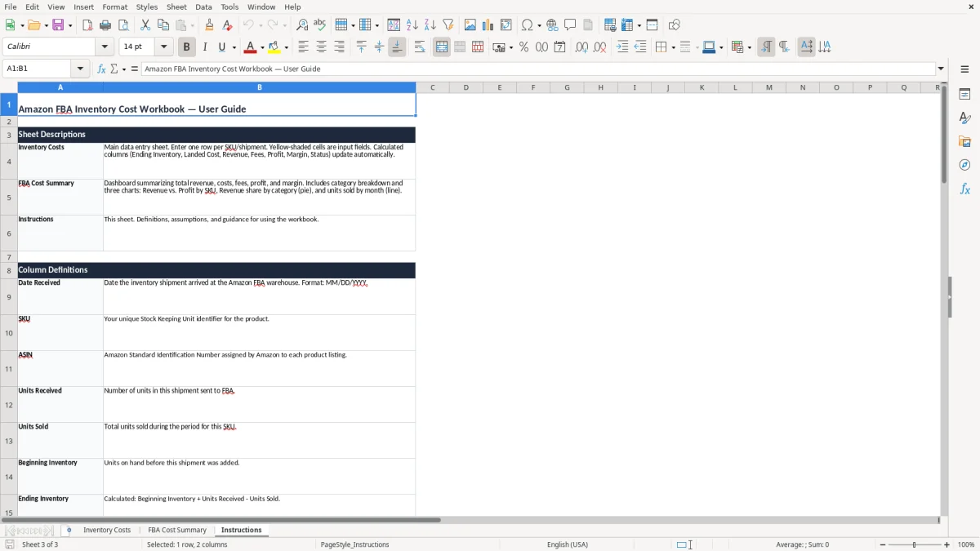
Task: Open the Name Box dropdown arrow
Action: 80,69
